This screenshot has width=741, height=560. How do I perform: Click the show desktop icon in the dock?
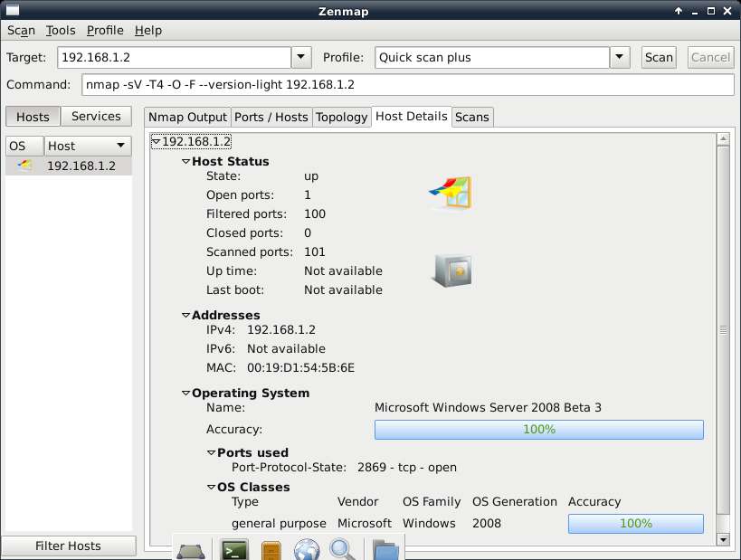tap(190, 552)
